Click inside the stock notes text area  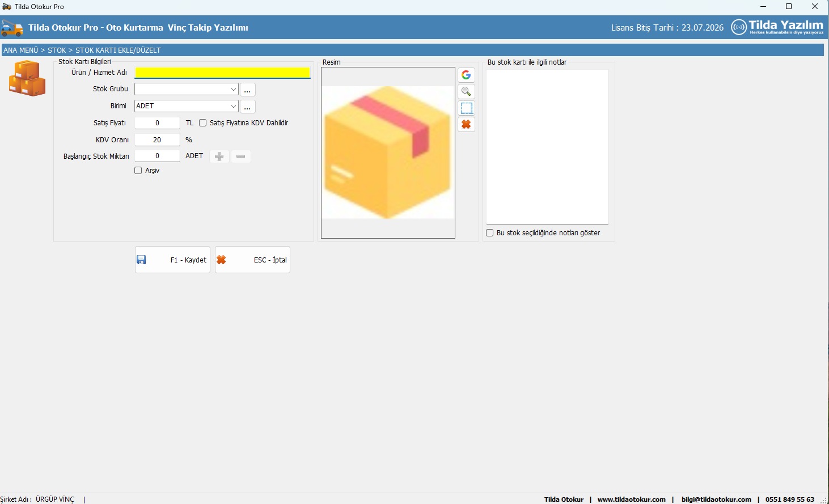tap(547, 146)
